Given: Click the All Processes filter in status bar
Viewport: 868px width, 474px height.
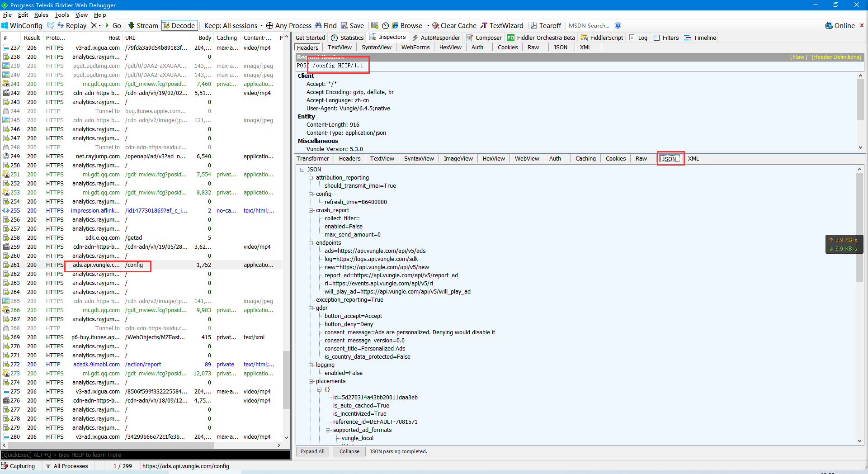Looking at the screenshot, I should [x=66, y=466].
